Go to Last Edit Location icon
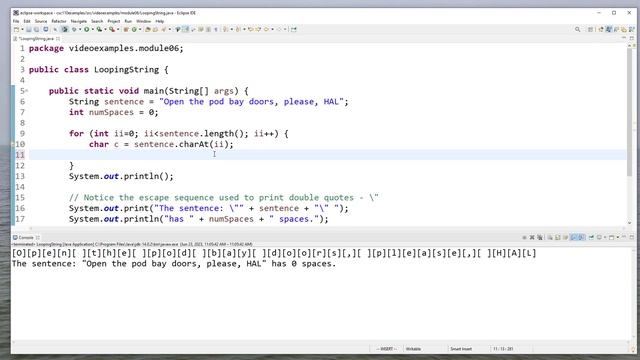The width and height of the screenshot is (640, 360). click(250, 29)
